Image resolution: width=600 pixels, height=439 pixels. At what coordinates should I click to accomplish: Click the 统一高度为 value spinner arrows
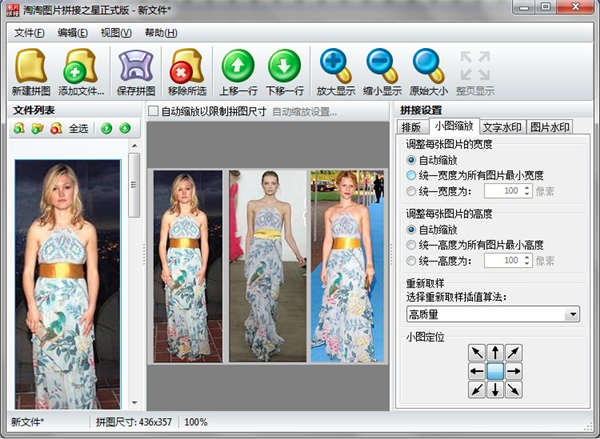coord(527,260)
